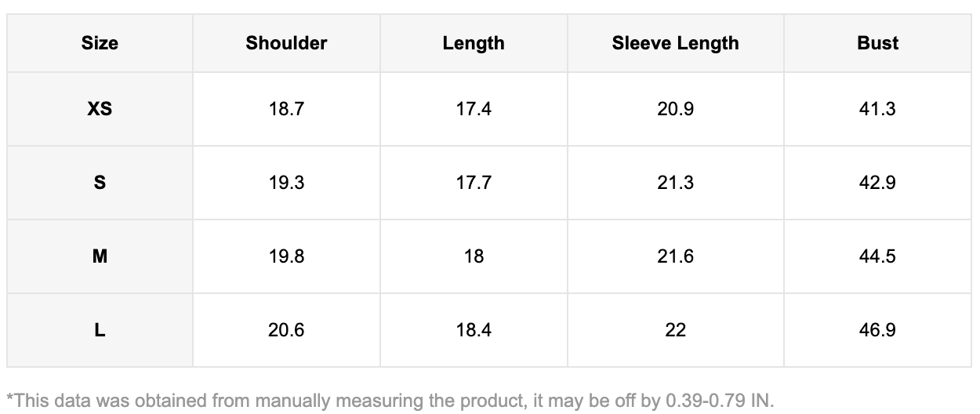980x414 pixels.
Task: Click XS shoulder value 18.7
Action: click(286, 109)
